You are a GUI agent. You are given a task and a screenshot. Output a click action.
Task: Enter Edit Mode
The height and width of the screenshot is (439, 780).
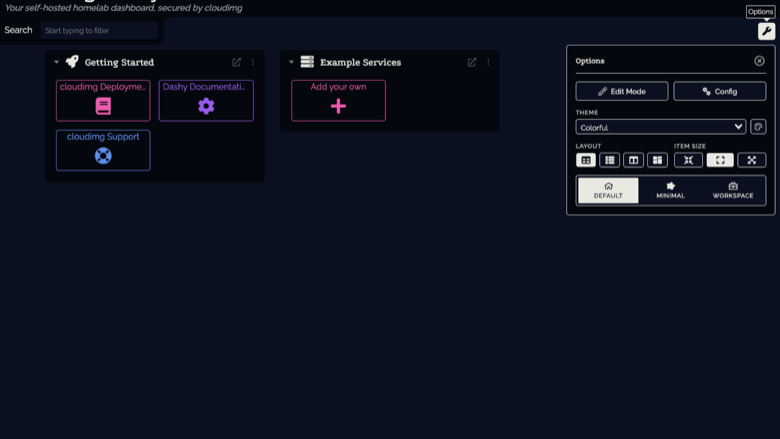click(622, 91)
